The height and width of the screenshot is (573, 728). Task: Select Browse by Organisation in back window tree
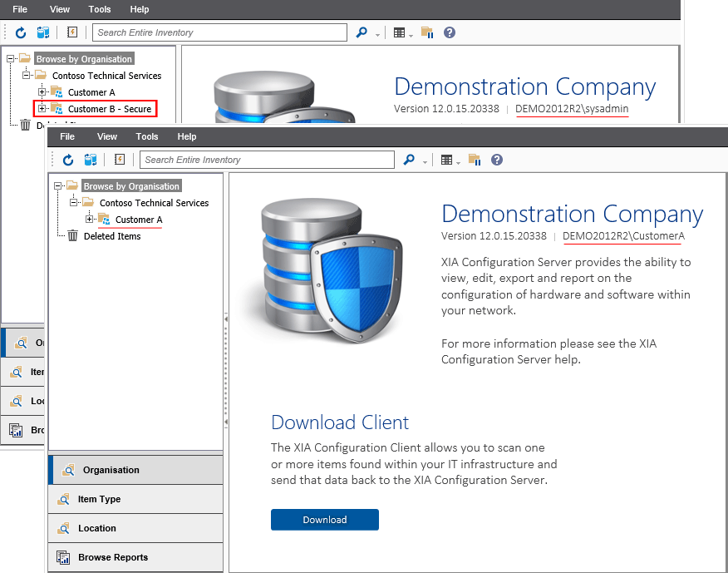(84, 58)
